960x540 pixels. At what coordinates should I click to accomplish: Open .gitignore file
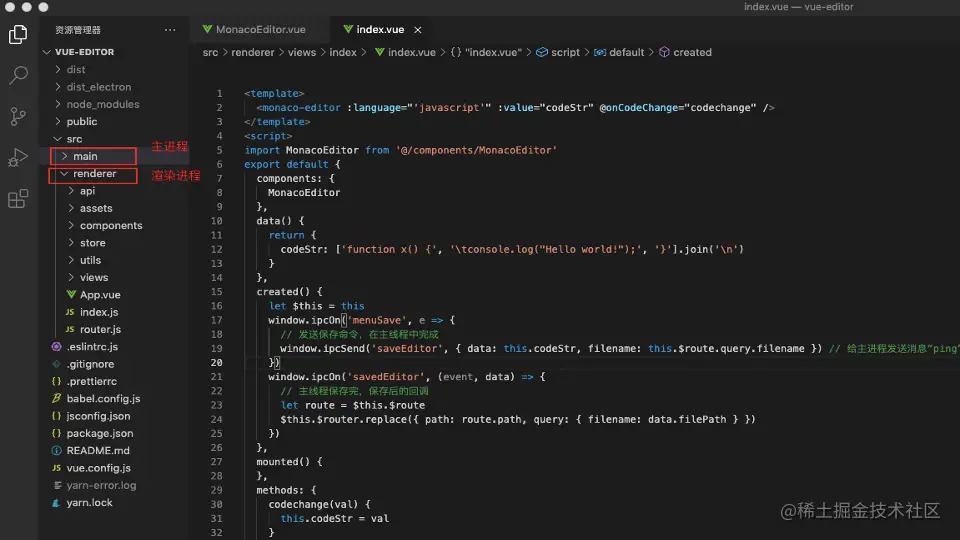click(x=90, y=364)
